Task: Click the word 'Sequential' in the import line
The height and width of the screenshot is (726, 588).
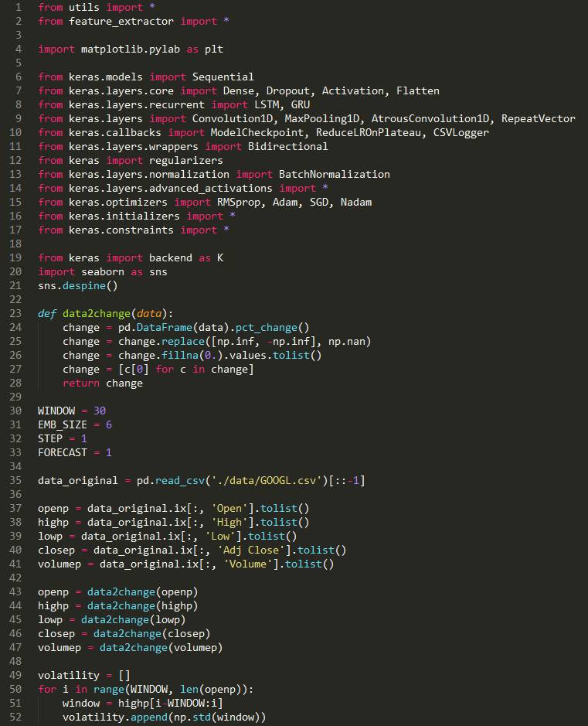Action: click(x=223, y=77)
